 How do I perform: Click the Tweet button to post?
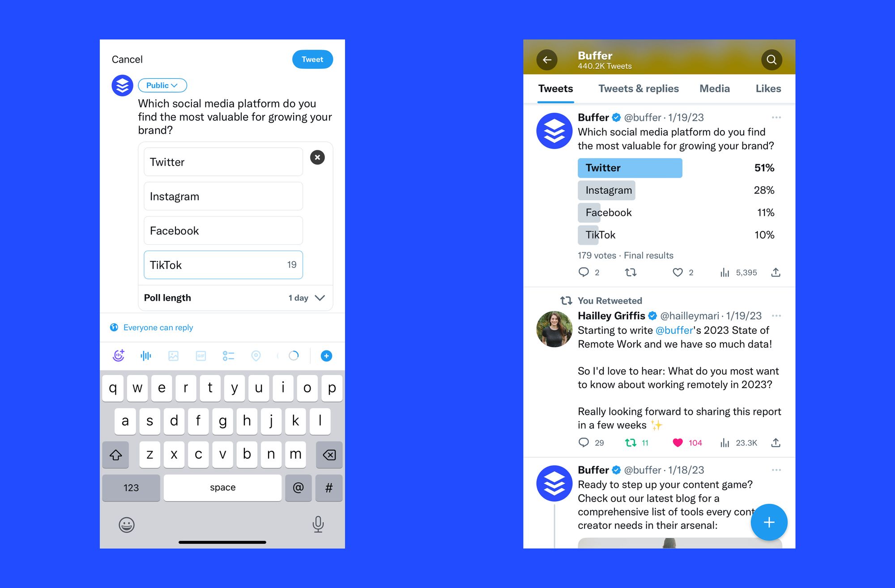(x=313, y=60)
